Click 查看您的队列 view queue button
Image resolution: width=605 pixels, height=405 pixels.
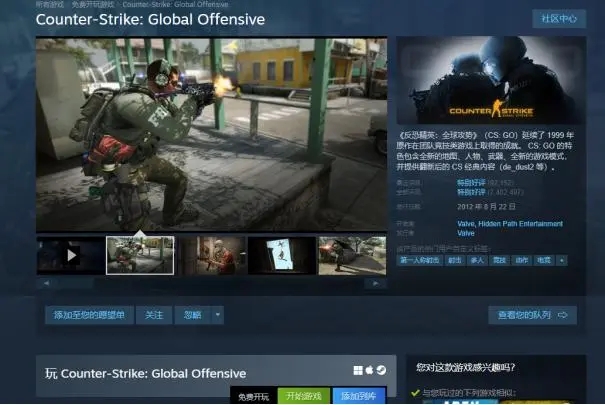[532, 315]
